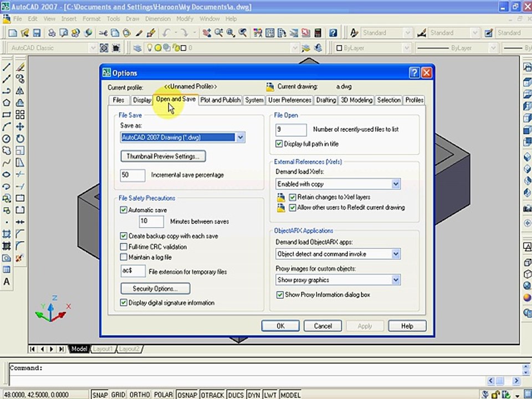The height and width of the screenshot is (399, 532).
Task: Select the Erase modify tool
Action: pos(20,67)
